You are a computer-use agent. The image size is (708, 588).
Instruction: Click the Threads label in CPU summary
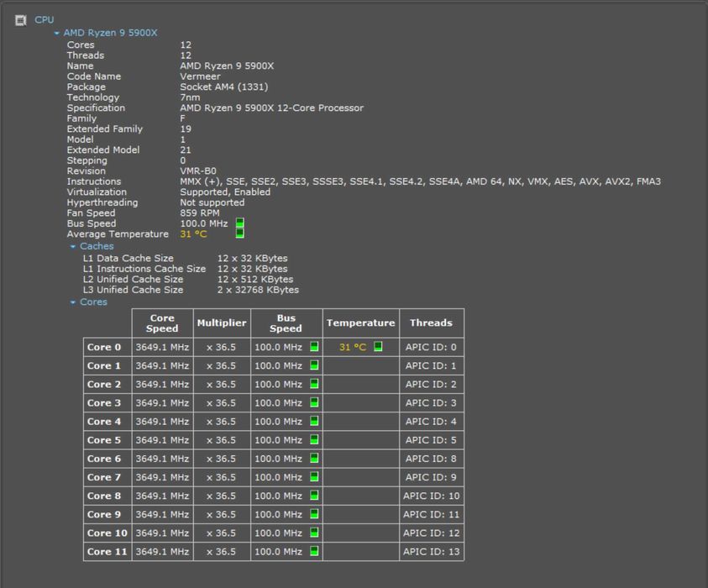point(86,55)
